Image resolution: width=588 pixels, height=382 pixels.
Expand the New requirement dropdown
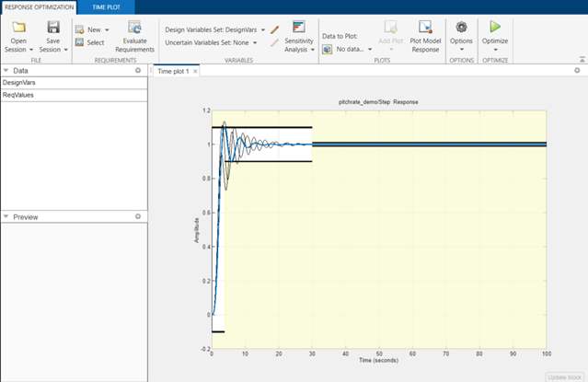point(107,29)
